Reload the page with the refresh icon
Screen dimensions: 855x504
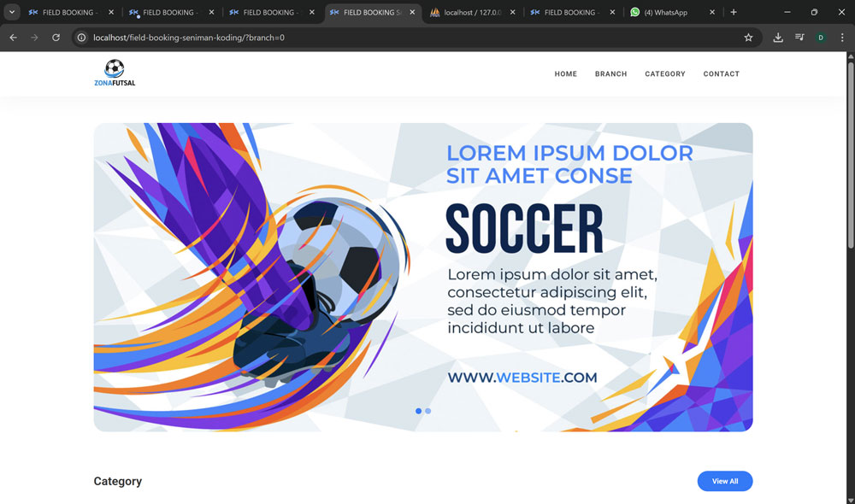point(56,38)
